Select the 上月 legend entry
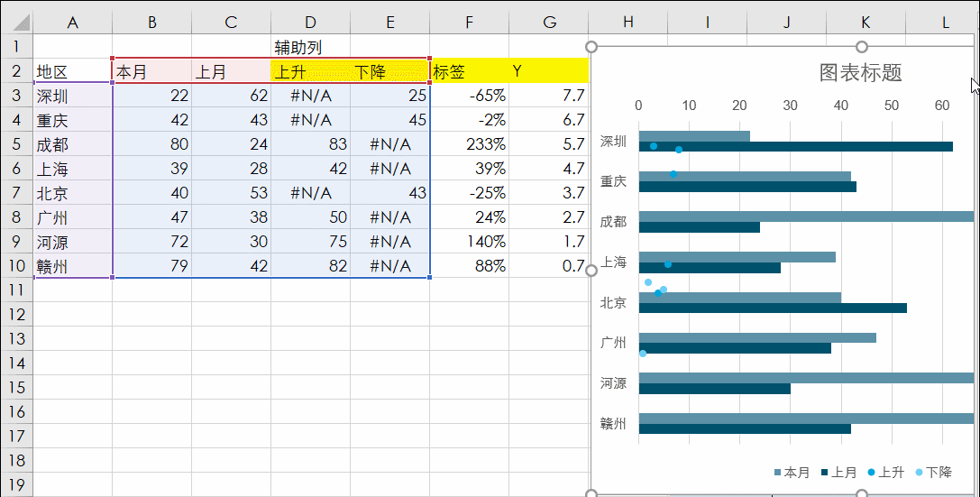The width and height of the screenshot is (980, 497). point(838,472)
